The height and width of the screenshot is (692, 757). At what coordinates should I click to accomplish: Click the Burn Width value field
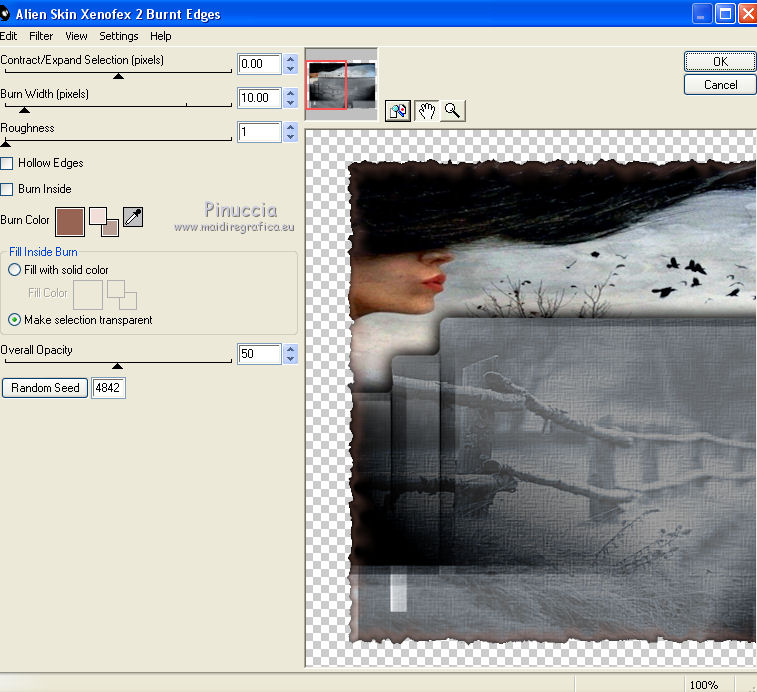259,98
